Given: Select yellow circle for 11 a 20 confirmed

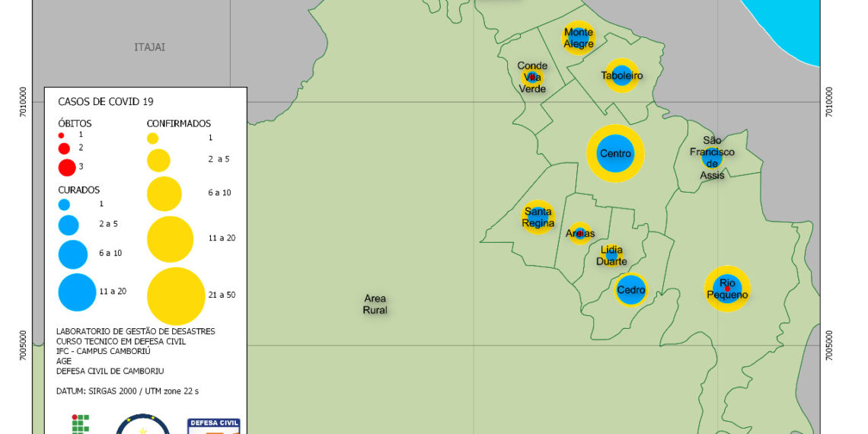Looking at the screenshot, I should tap(170, 239).
